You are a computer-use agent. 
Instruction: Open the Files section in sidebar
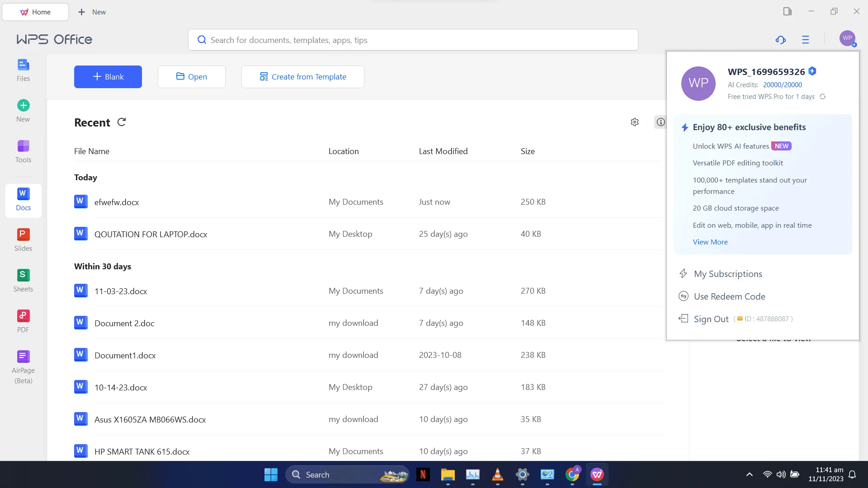23,70
